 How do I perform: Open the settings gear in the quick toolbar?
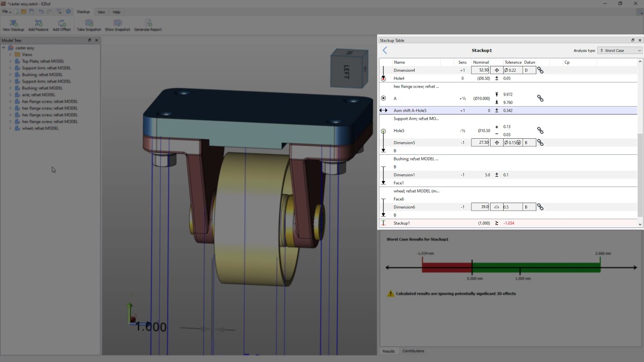[x=68, y=12]
